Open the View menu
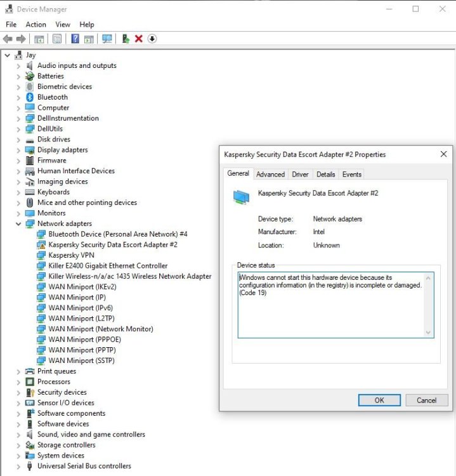This screenshot has height=476, width=456. click(x=63, y=25)
